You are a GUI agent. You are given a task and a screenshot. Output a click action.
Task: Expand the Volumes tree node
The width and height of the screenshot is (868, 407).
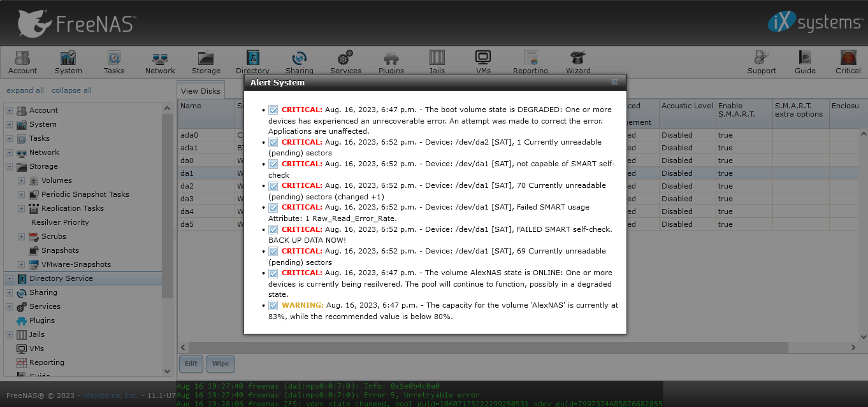[21, 180]
